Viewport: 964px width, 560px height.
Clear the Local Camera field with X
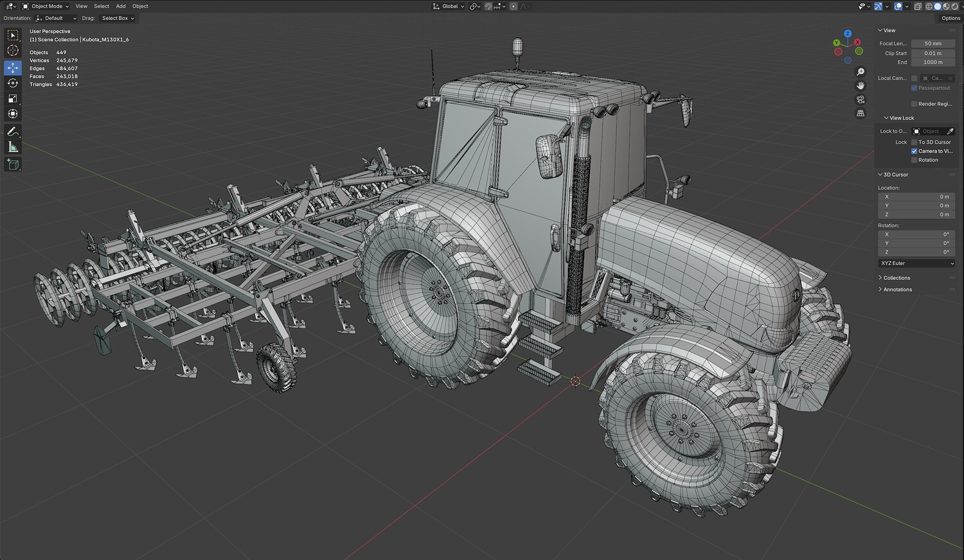951,78
